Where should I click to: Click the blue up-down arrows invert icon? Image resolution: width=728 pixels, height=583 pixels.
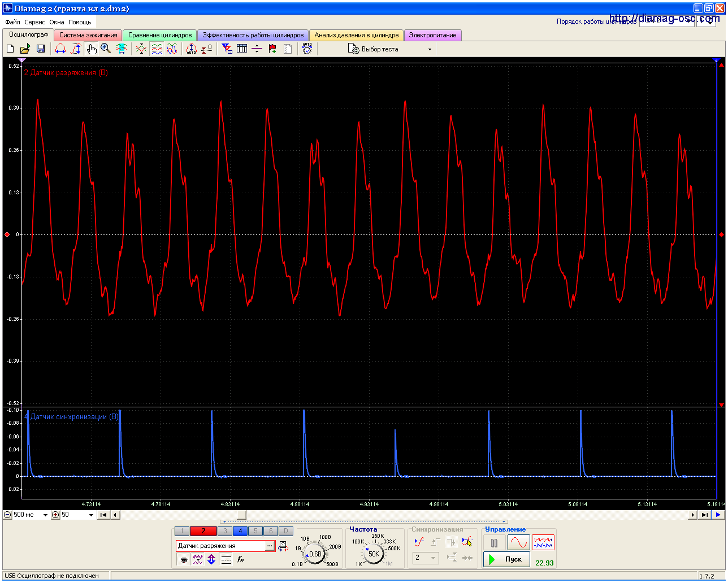(x=211, y=559)
